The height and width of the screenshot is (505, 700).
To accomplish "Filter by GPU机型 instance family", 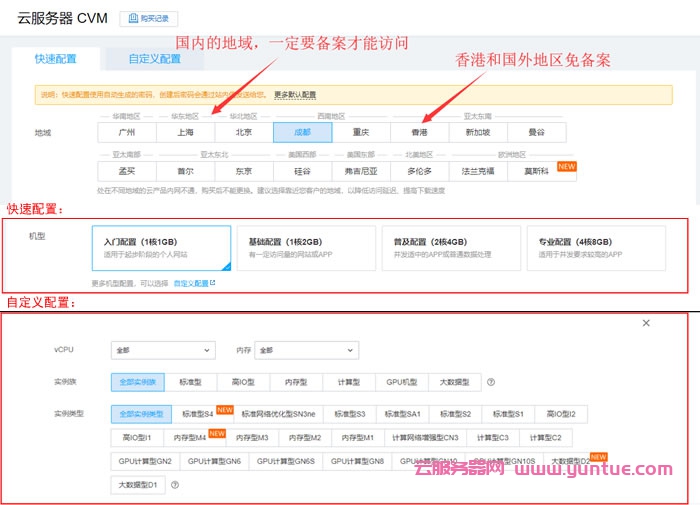I will [x=401, y=382].
